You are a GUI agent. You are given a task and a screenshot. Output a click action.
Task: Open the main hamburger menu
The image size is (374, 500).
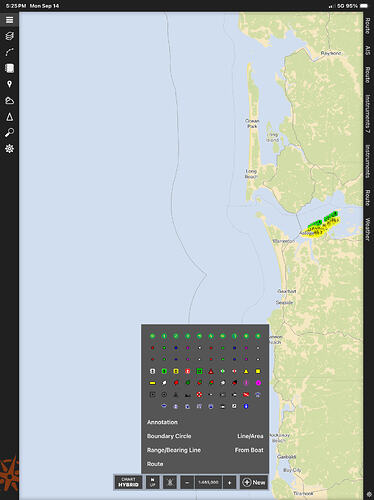pos(9,20)
